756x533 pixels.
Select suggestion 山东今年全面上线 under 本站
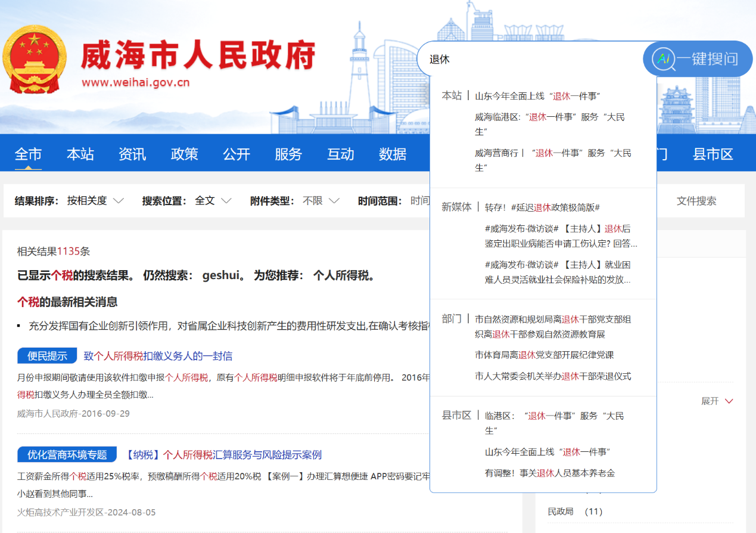[x=537, y=96]
